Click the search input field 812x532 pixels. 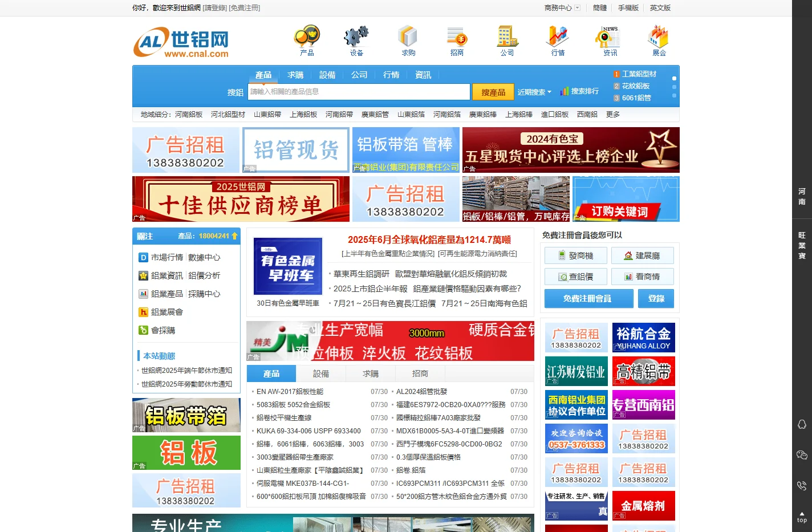coord(359,92)
